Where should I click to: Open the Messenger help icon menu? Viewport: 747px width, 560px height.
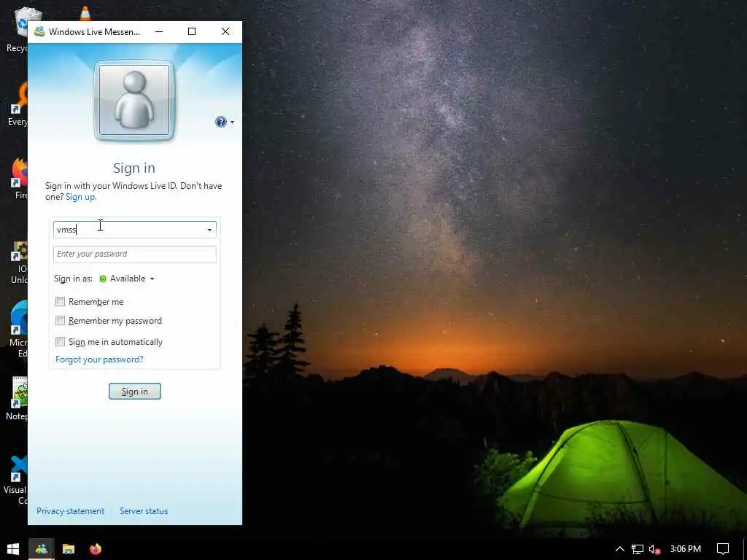(220, 122)
